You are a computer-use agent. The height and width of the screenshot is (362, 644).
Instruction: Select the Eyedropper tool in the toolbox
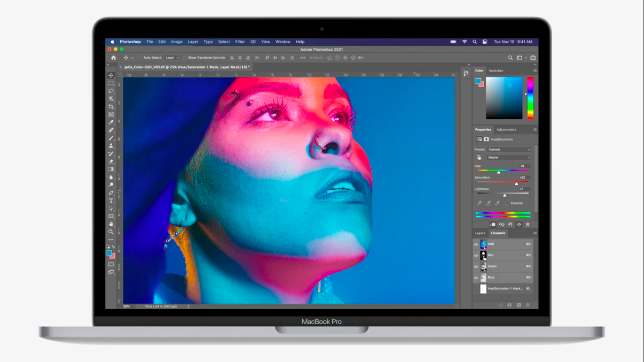(111, 122)
